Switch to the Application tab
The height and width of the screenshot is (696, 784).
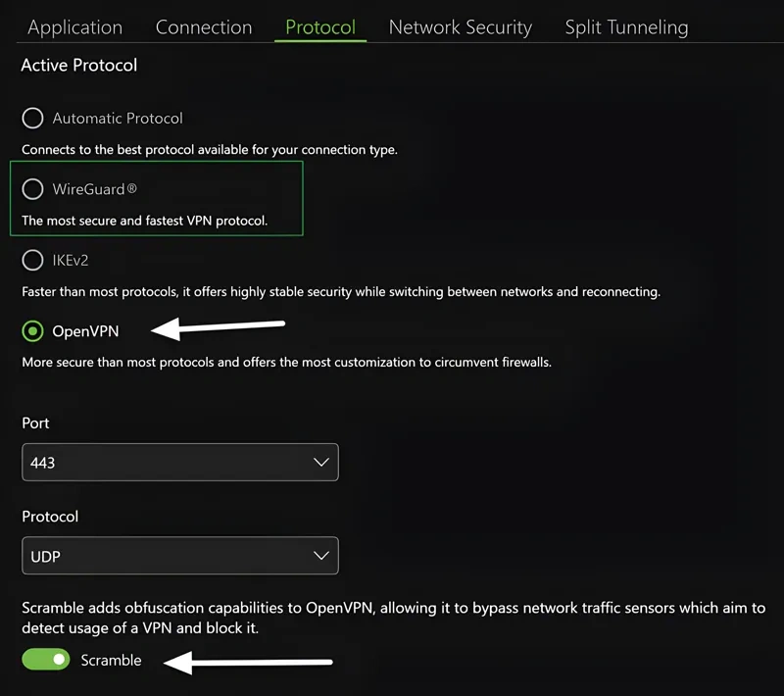pyautogui.click(x=74, y=27)
